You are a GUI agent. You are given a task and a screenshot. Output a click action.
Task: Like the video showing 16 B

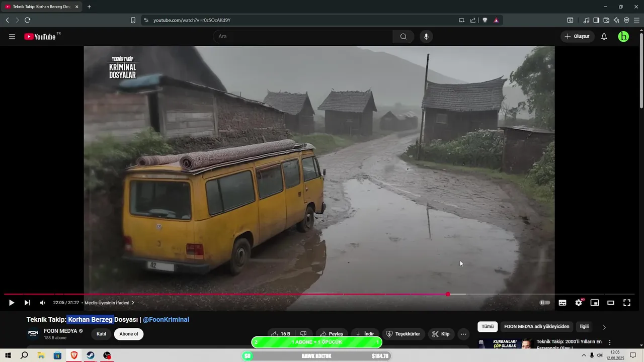click(281, 334)
